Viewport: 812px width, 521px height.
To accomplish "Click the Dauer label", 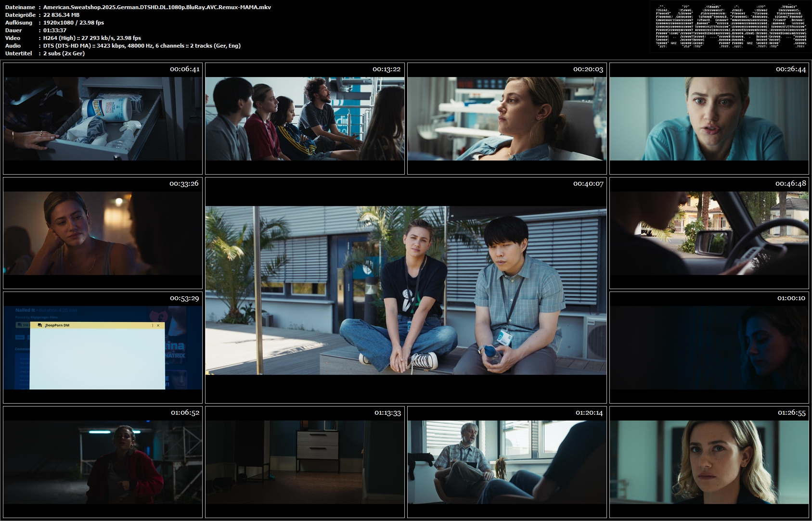I will click(x=13, y=30).
